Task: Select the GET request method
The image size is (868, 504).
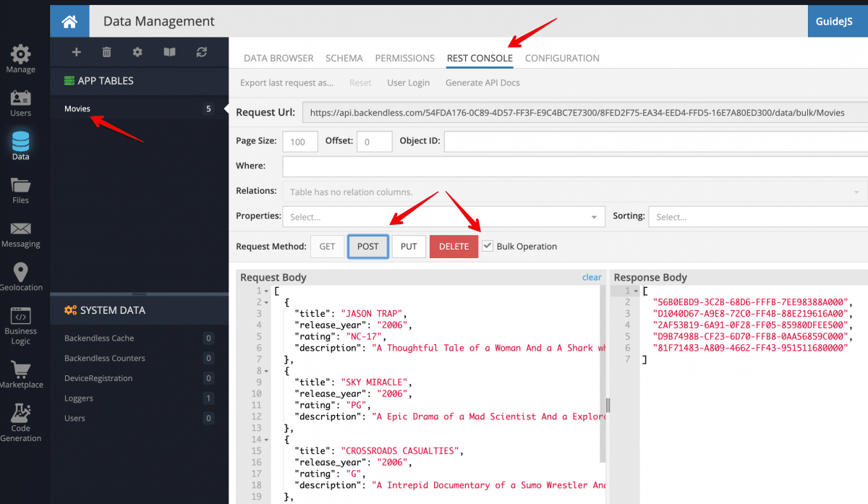Action: point(327,246)
